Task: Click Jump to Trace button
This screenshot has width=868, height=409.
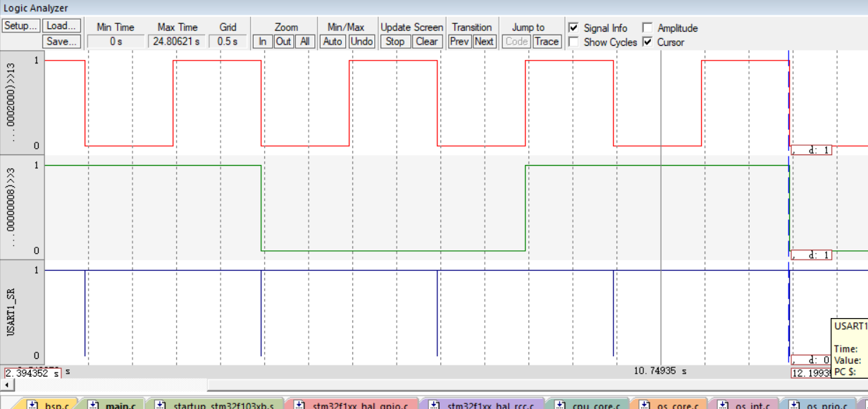Action: tap(546, 42)
